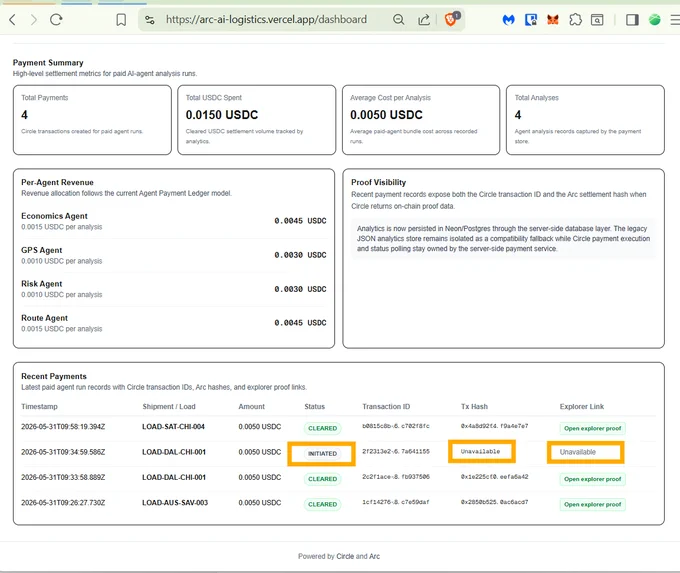Click the zoom magnifier icon in address bar
The width and height of the screenshot is (680, 573).
point(399,20)
